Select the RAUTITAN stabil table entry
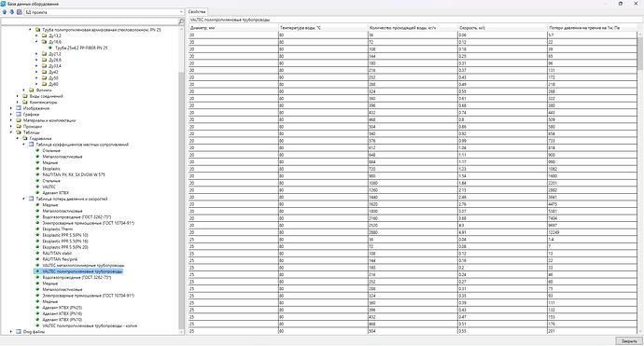Image resolution: width=644 pixels, height=346 pixels. coord(57,254)
